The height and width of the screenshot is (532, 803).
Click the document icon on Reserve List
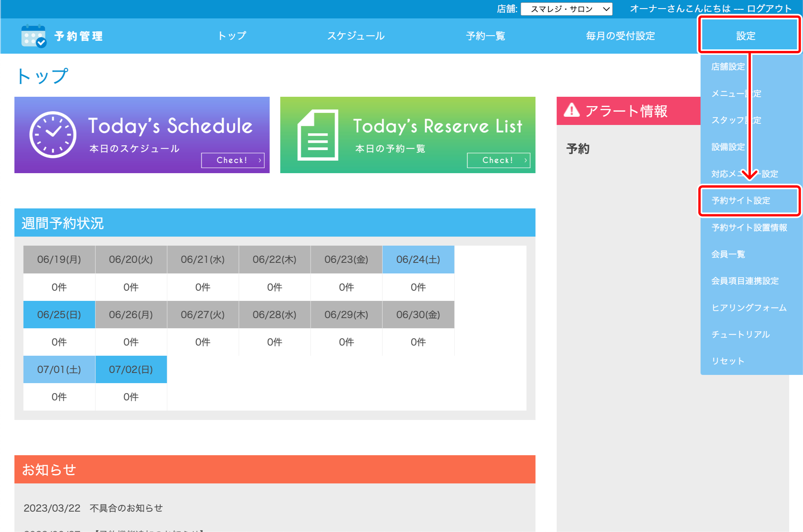(x=318, y=135)
